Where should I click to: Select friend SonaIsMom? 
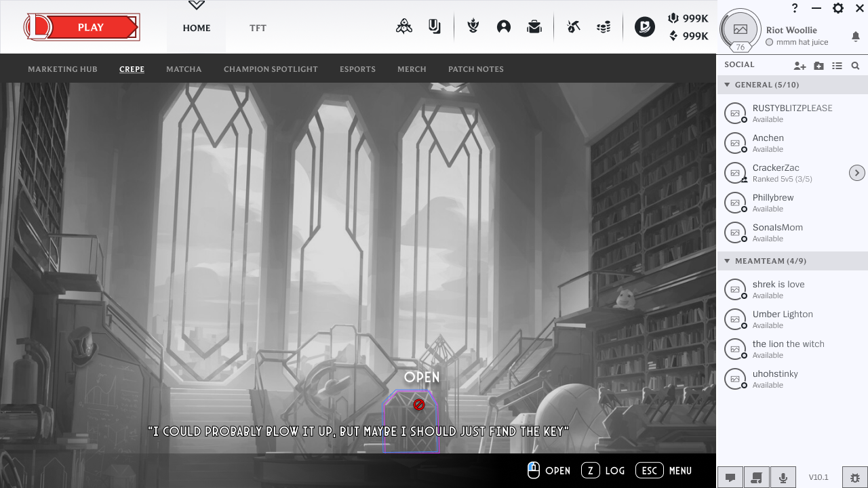click(792, 232)
